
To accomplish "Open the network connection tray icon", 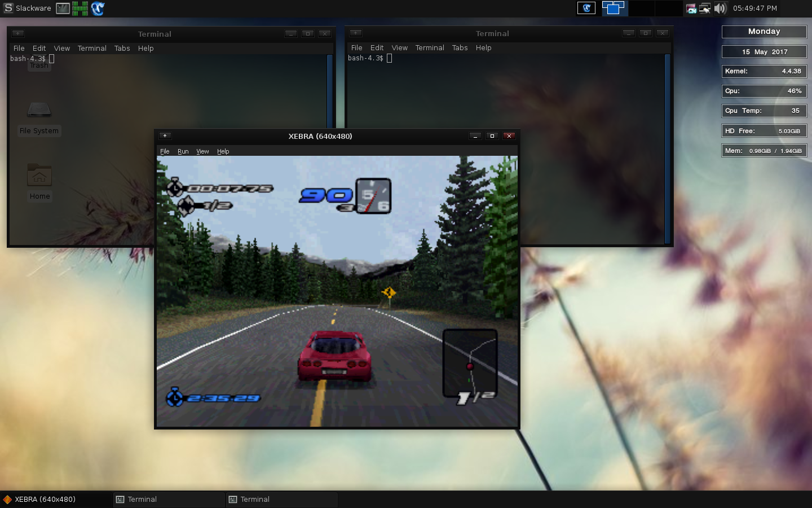I will pyautogui.click(x=705, y=8).
